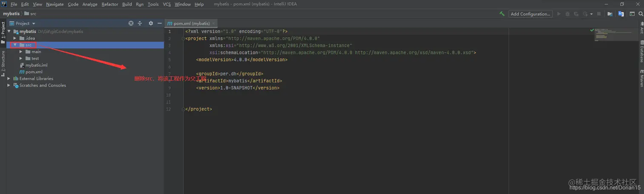The image size is (644, 194).
Task: Open the Database tool window
Action: point(641,52)
